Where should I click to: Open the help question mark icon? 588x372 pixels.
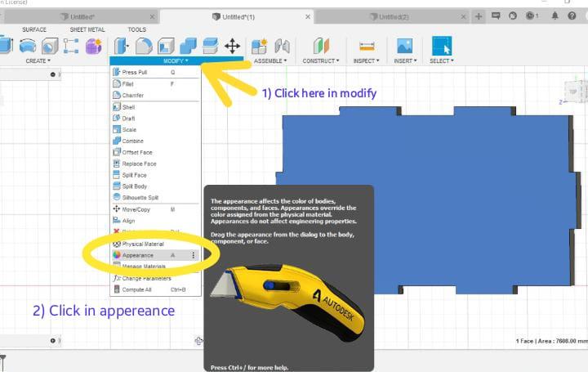(572, 16)
